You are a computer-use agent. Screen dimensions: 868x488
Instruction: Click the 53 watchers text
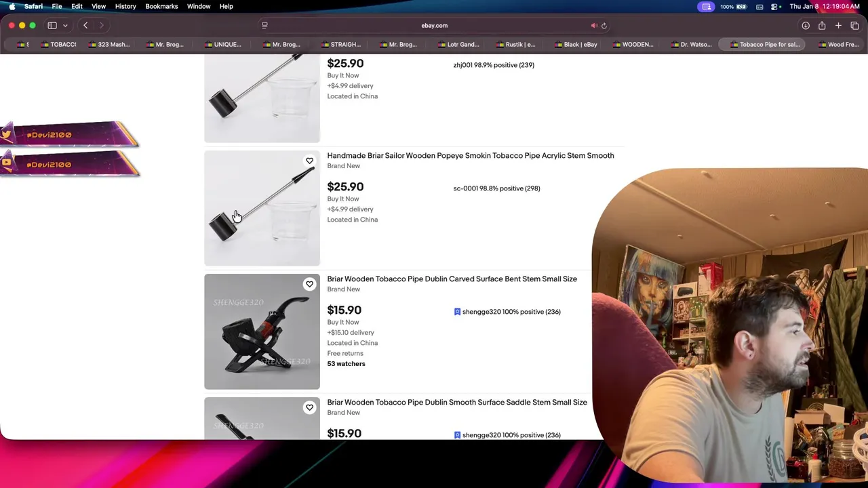tap(346, 364)
